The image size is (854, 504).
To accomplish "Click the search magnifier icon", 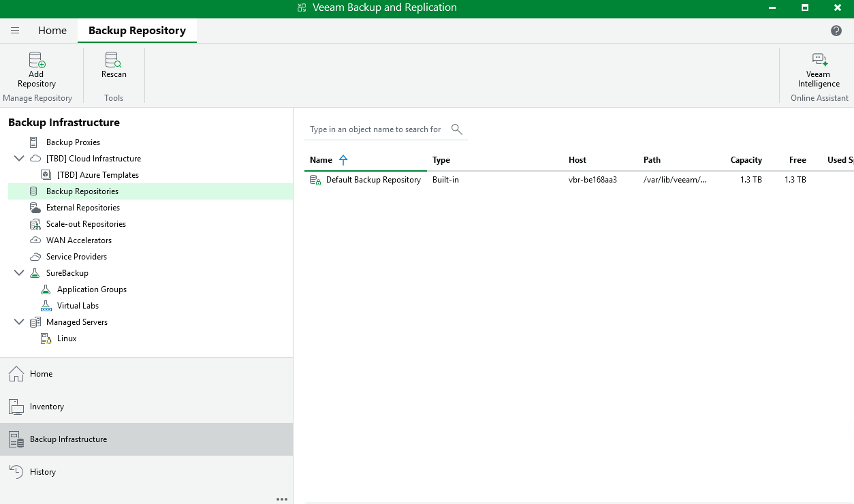I will (457, 129).
